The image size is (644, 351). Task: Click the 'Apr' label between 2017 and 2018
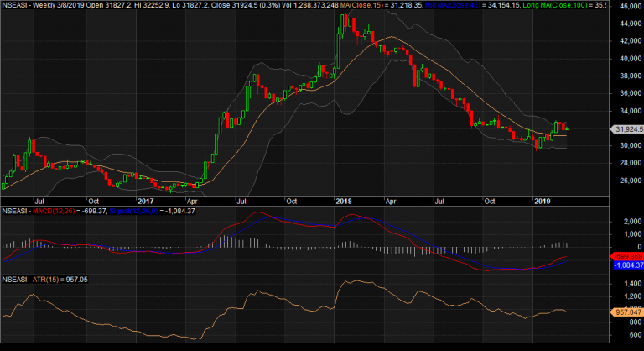pos(192,202)
